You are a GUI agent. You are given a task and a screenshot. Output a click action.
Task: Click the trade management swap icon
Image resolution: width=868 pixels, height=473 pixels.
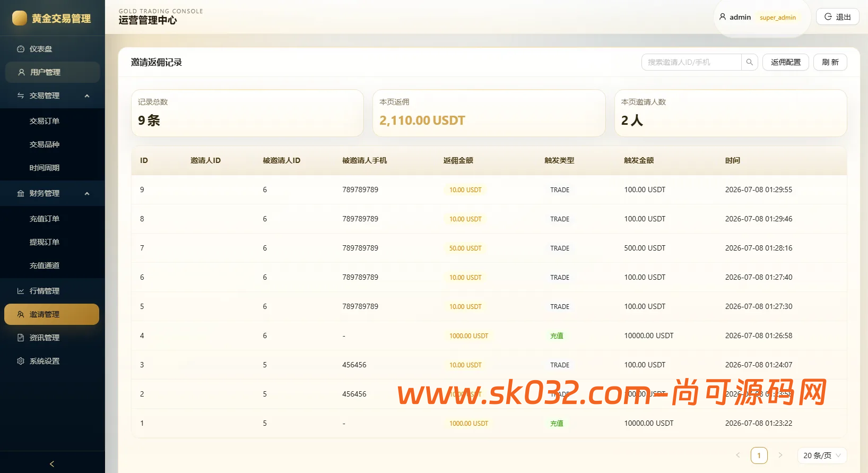pos(21,96)
